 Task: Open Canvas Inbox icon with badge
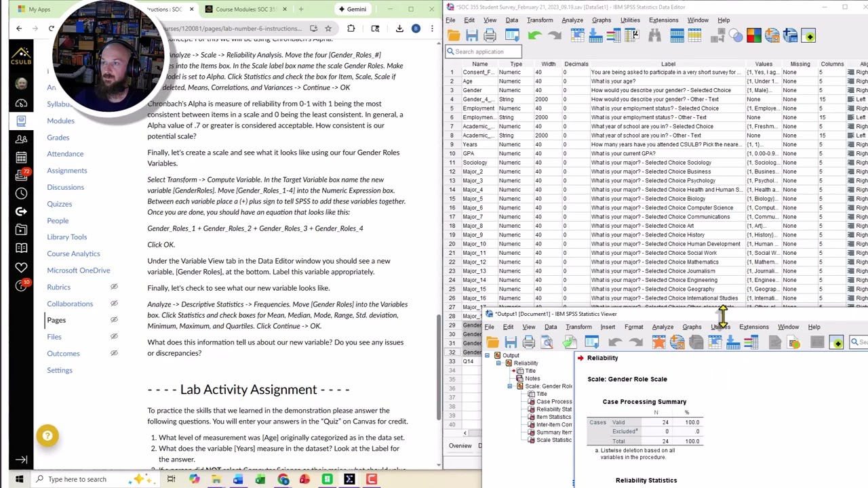pyautogui.click(x=21, y=175)
